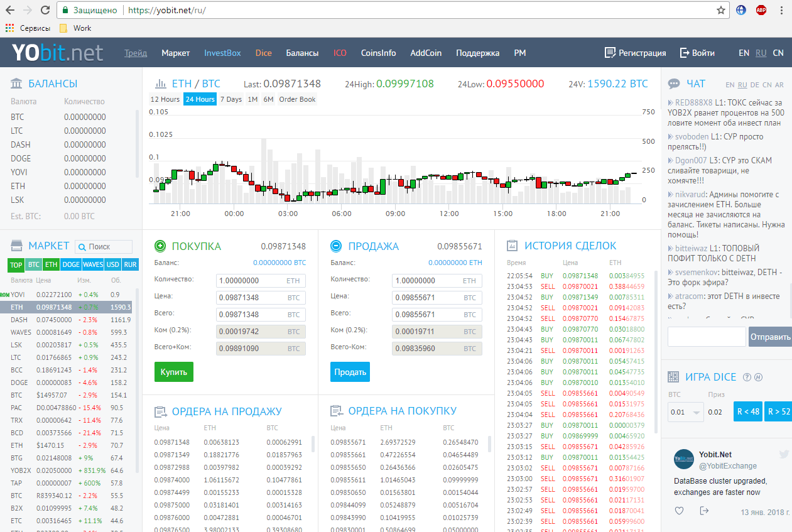792x532 pixels.
Task: Click the bar chart icon beside ETH / BTC
Action: point(160,84)
